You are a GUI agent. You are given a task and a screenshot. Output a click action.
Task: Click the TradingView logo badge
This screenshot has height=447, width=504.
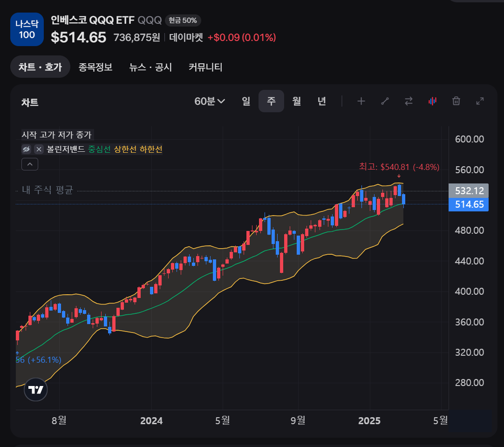click(x=36, y=389)
